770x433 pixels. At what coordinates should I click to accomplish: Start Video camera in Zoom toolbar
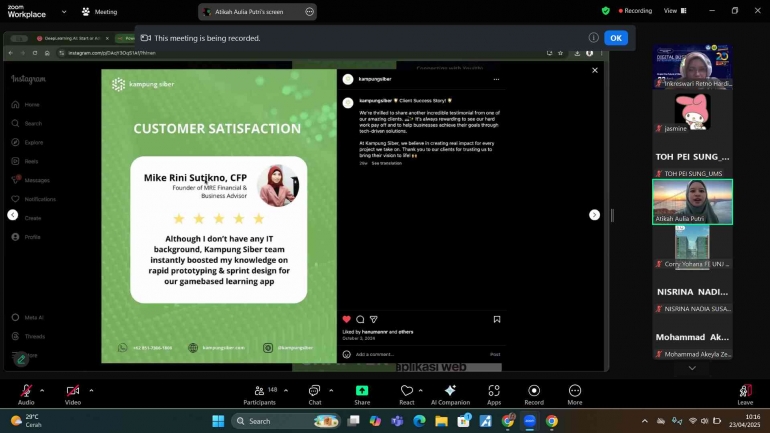[x=73, y=391]
